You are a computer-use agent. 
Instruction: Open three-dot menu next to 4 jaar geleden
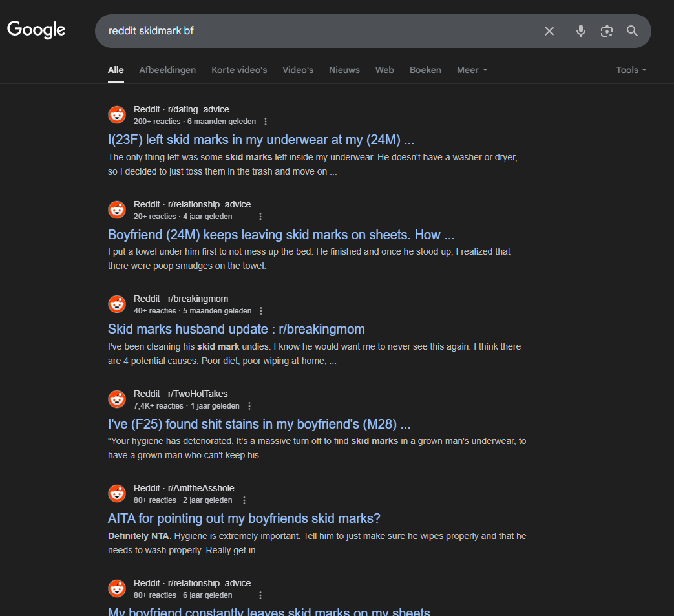pos(260,217)
